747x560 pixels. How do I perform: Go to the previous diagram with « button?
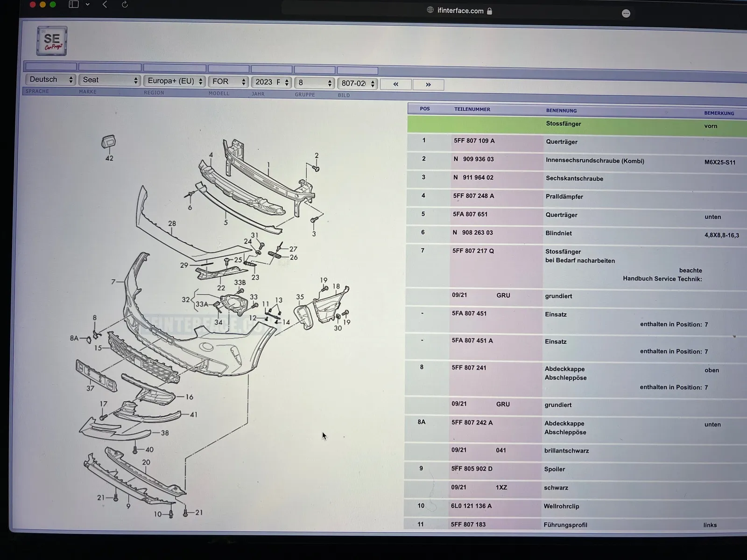[x=395, y=84]
